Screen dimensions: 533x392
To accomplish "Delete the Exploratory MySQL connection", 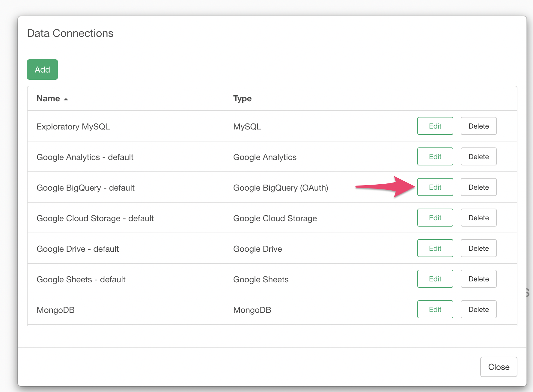I will pyautogui.click(x=478, y=126).
